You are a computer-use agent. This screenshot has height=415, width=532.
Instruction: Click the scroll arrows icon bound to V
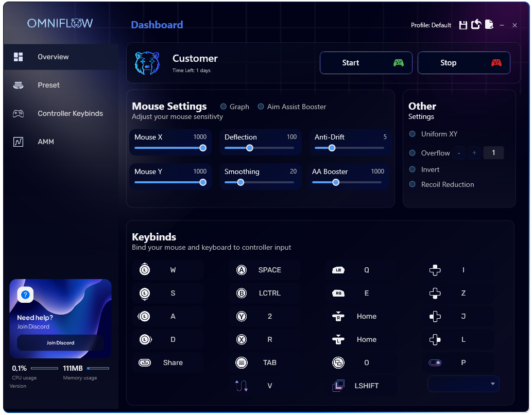click(x=241, y=386)
